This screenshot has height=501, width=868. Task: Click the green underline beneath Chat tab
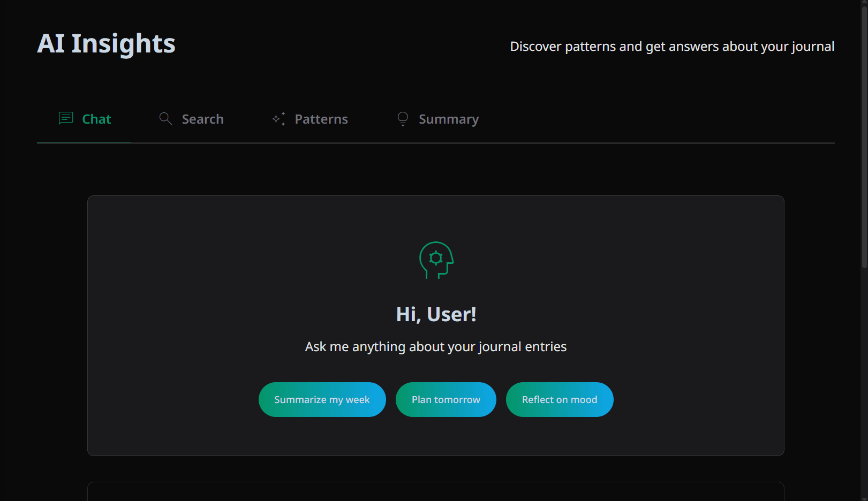(x=84, y=142)
